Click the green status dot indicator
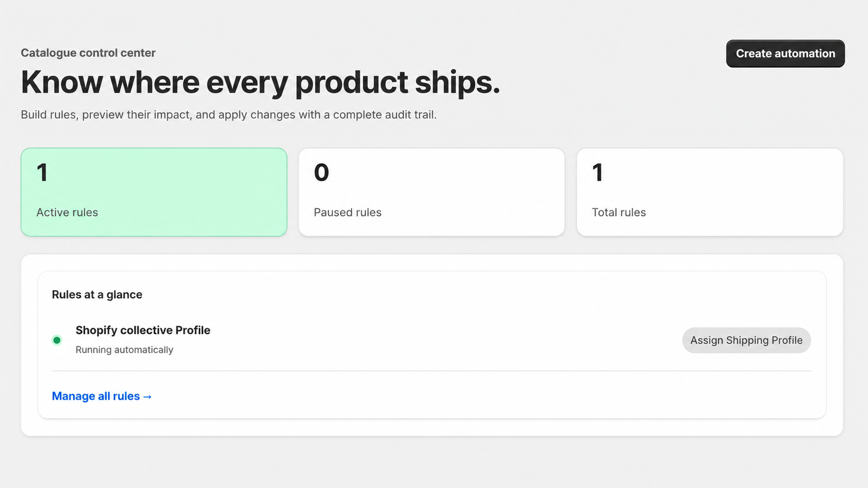This screenshot has height=488, width=868. click(57, 341)
